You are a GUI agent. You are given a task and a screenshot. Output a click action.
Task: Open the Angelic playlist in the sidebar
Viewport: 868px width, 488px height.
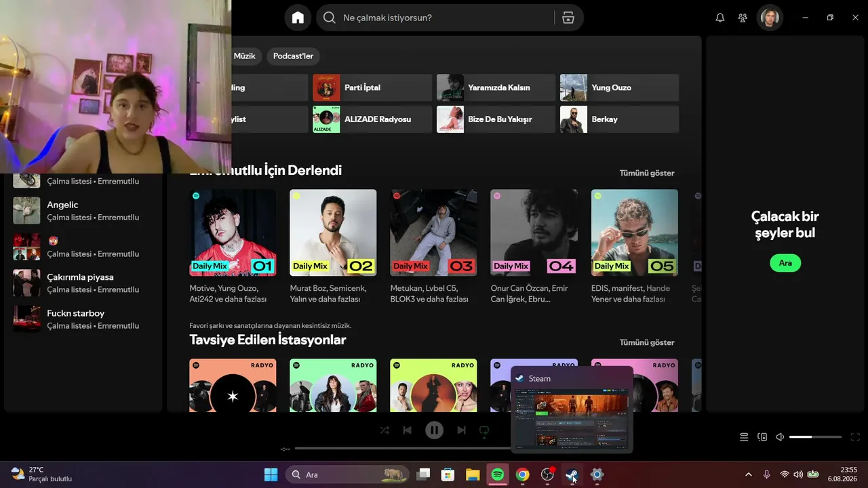click(83, 211)
